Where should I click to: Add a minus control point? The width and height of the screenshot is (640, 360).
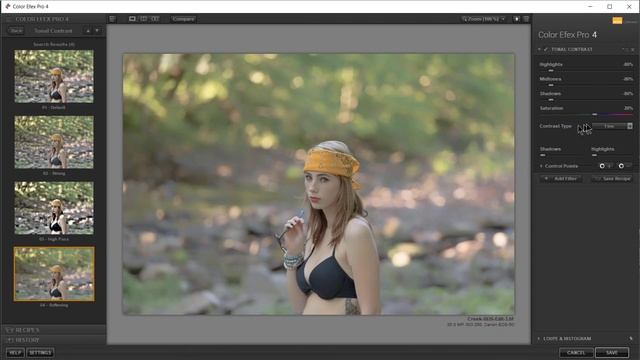625,166
